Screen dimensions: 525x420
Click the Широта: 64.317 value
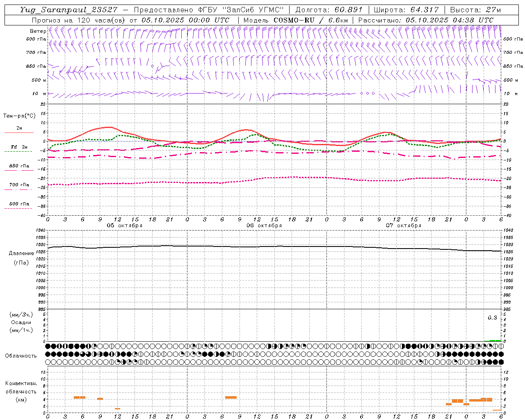(x=406, y=10)
